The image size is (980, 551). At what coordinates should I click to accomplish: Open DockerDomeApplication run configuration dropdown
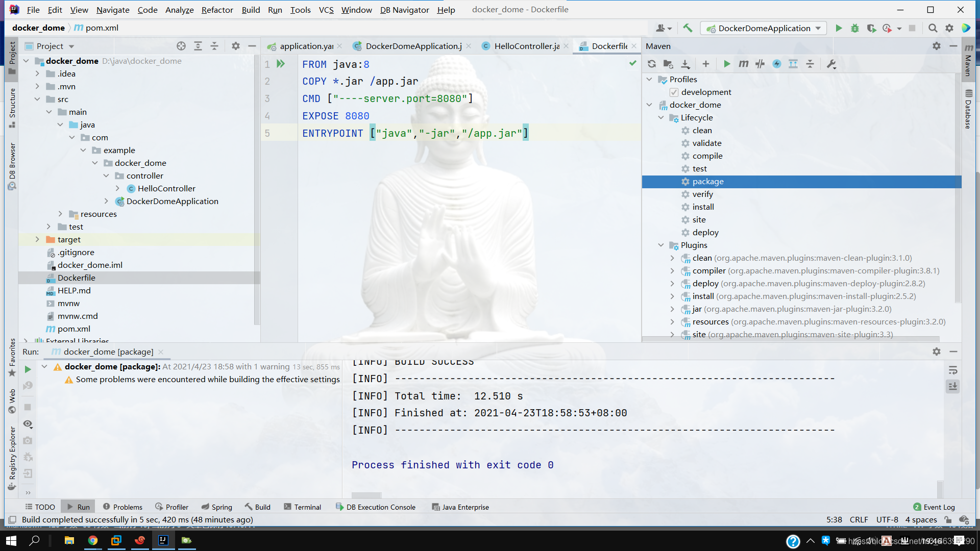point(764,28)
